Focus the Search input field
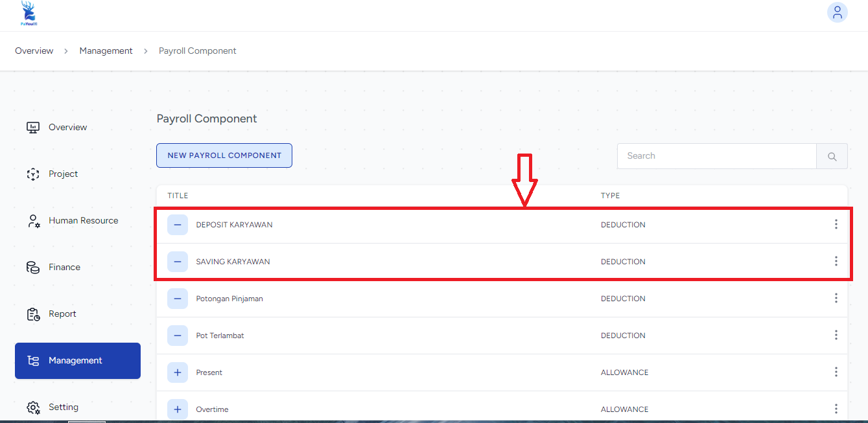Viewport: 868px width, 423px height. (x=716, y=156)
